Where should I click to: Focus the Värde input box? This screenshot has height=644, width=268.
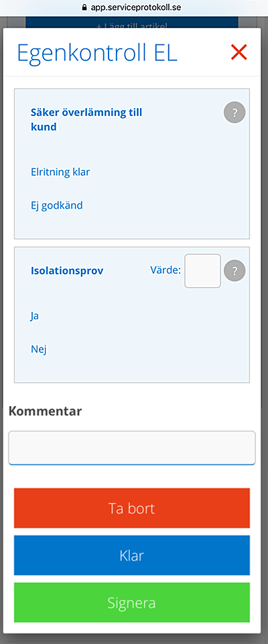tap(203, 270)
